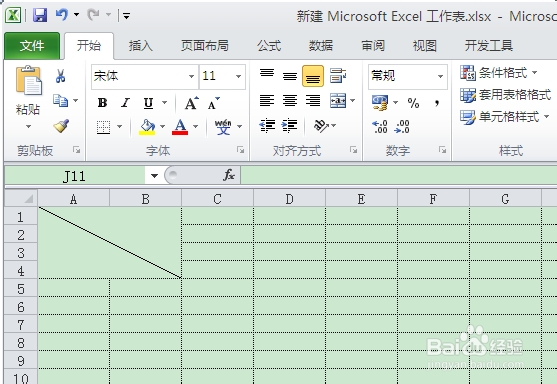Viewport: 557px width, 384px height.
Task: Open the Excel application icon menu
Action: point(13,15)
